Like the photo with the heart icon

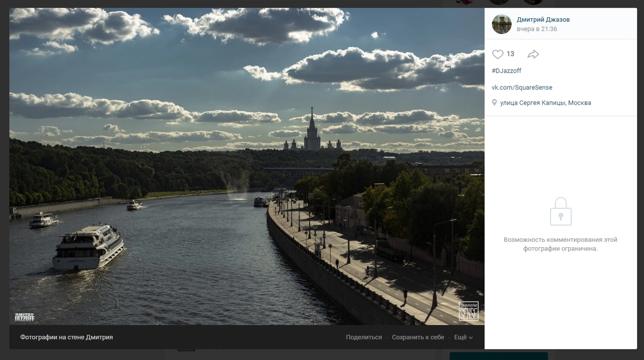pos(497,54)
